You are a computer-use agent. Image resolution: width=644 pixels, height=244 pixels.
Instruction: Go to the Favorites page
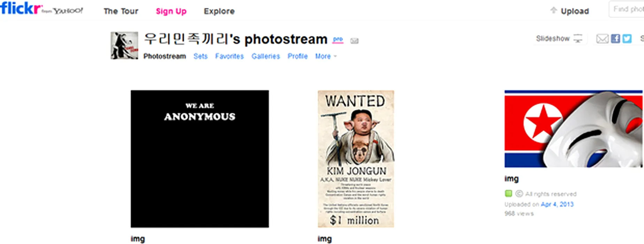229,56
